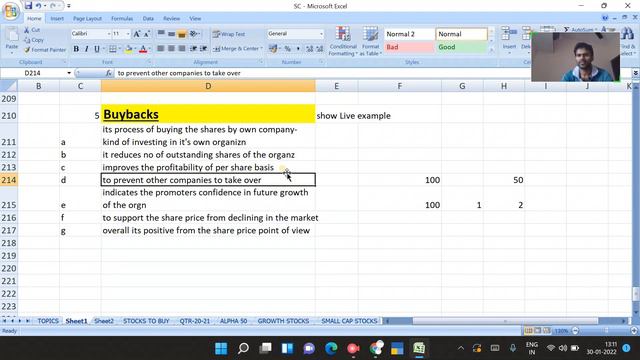Open the Insert ribbon tab
The width and height of the screenshot is (640, 360).
[x=57, y=18]
